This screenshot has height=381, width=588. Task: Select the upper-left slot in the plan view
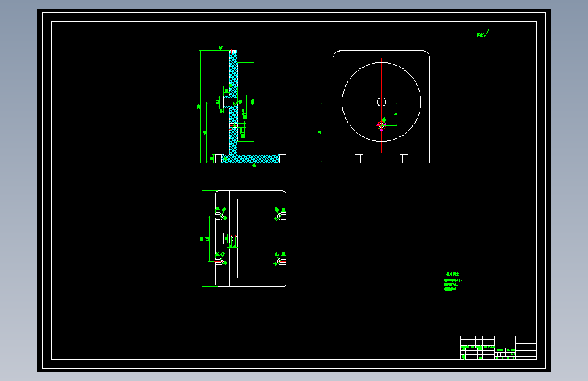click(x=219, y=215)
